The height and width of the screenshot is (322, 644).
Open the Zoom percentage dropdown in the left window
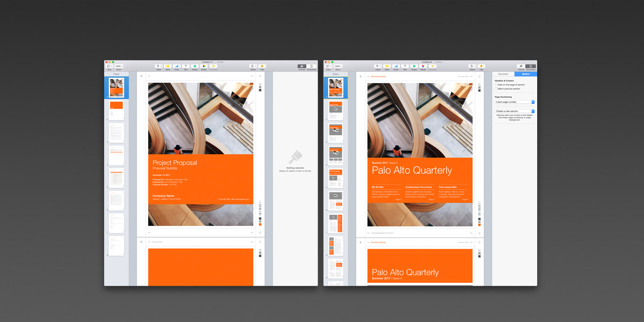tap(119, 66)
